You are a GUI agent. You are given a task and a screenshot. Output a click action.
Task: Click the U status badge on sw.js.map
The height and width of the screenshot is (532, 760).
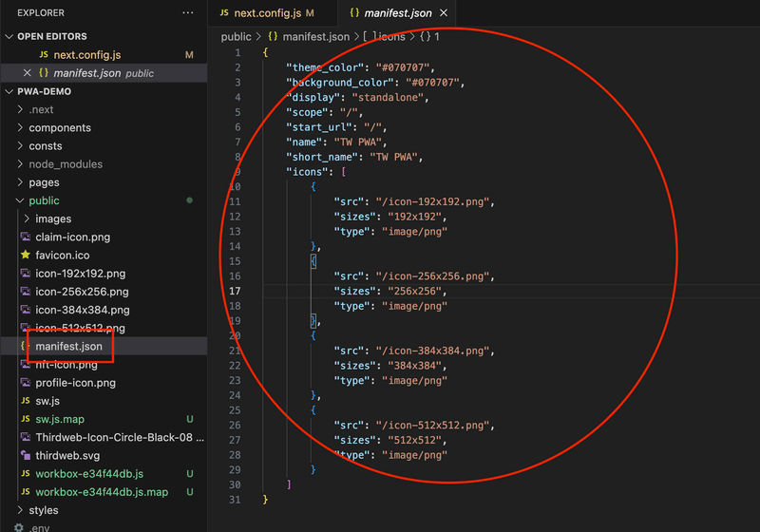click(190, 419)
